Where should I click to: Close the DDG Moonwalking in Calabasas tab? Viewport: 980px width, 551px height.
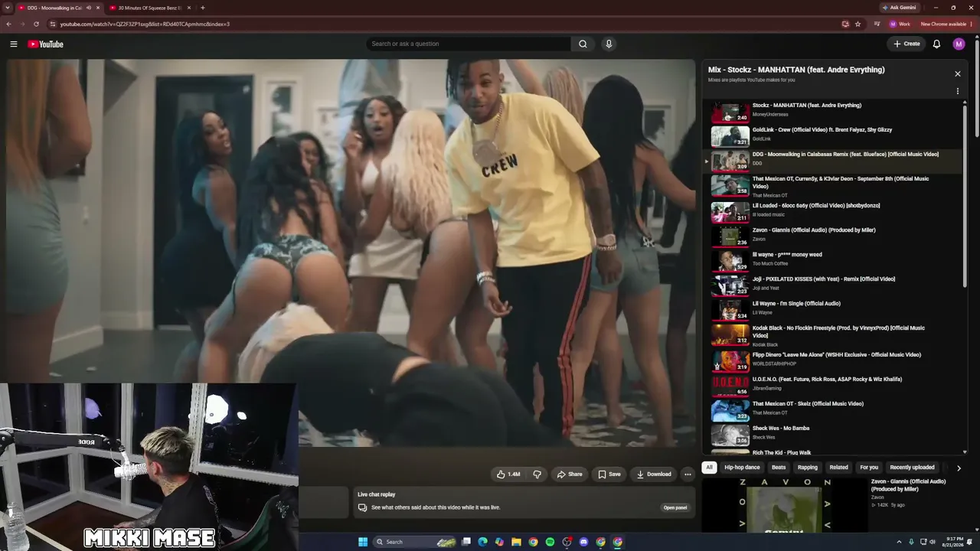coord(98,8)
